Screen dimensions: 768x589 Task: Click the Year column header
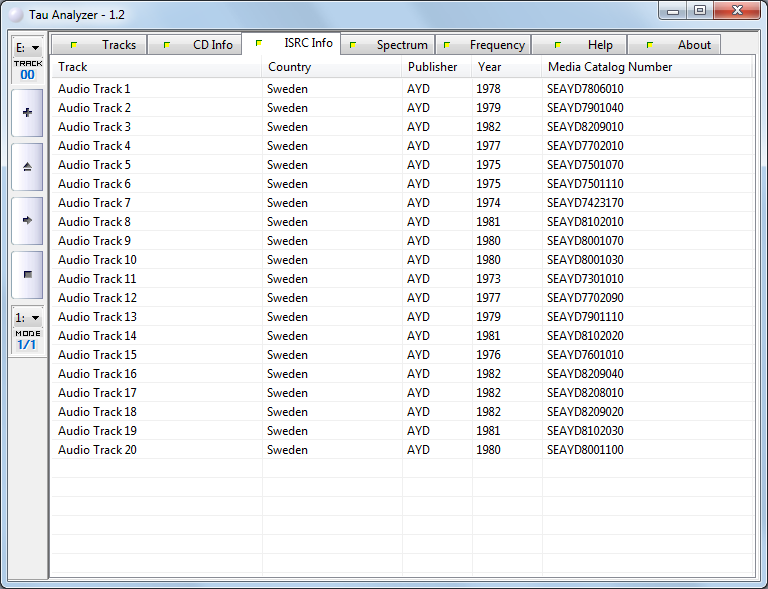coord(506,67)
